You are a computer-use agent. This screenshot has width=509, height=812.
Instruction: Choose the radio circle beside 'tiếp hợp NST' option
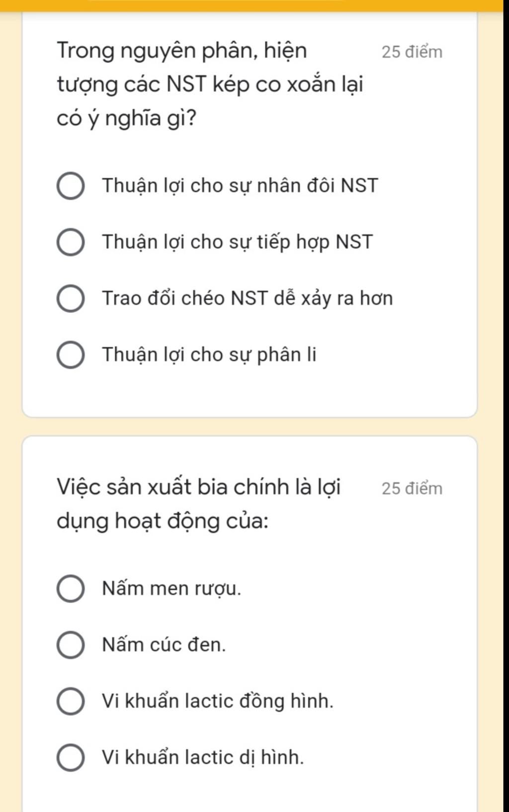70,242
